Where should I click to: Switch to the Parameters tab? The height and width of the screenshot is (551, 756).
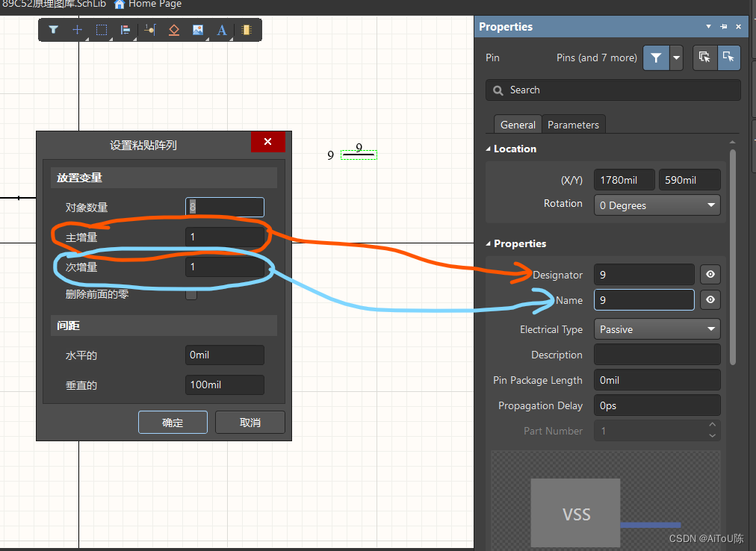pos(573,125)
